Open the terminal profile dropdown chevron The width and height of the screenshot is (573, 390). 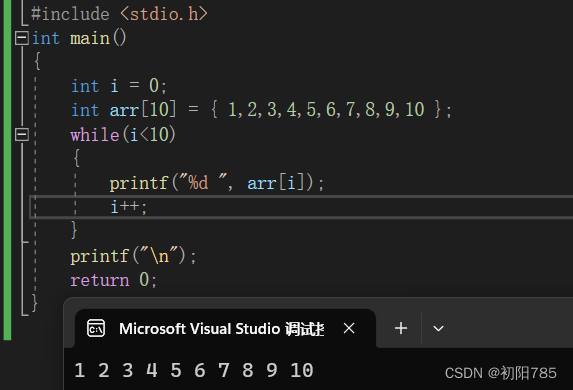coord(438,328)
